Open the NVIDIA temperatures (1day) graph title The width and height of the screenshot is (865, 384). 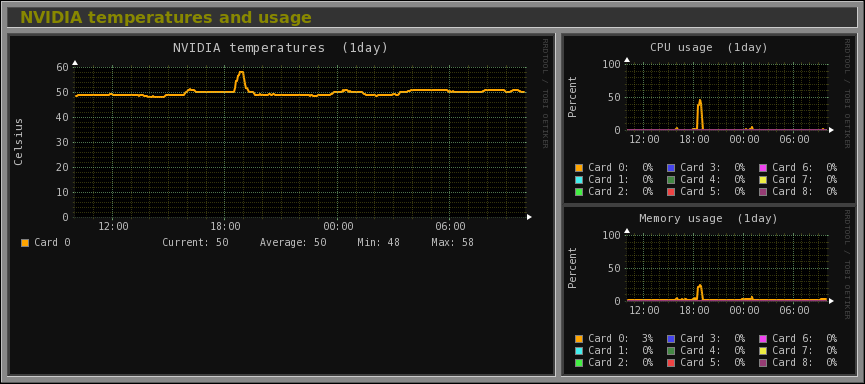(x=280, y=48)
